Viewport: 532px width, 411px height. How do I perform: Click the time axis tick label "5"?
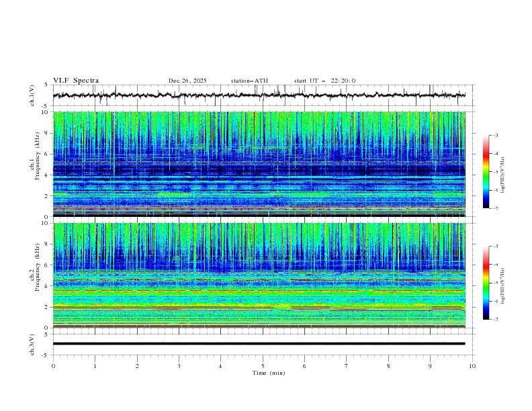coord(263,366)
